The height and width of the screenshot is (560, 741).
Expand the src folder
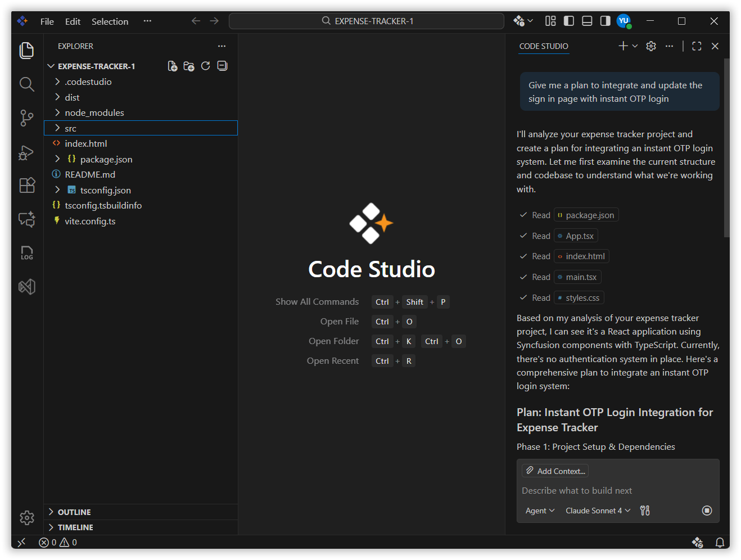(x=70, y=128)
